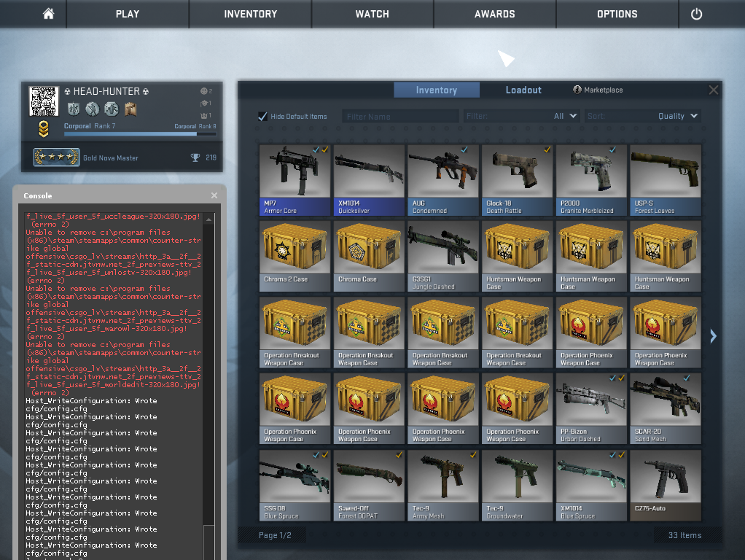Click the console scrollbar thumb

click(208, 542)
